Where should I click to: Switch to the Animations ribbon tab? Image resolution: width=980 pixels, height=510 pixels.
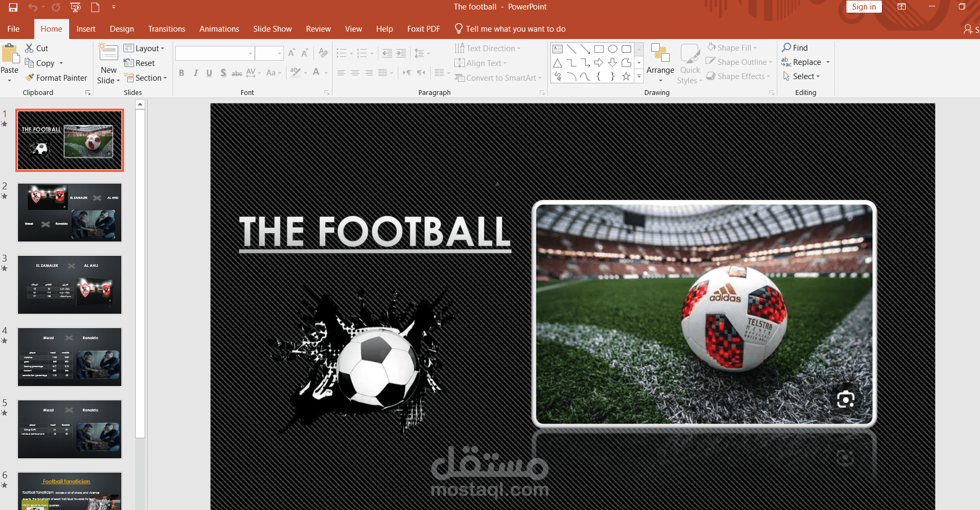click(x=219, y=28)
